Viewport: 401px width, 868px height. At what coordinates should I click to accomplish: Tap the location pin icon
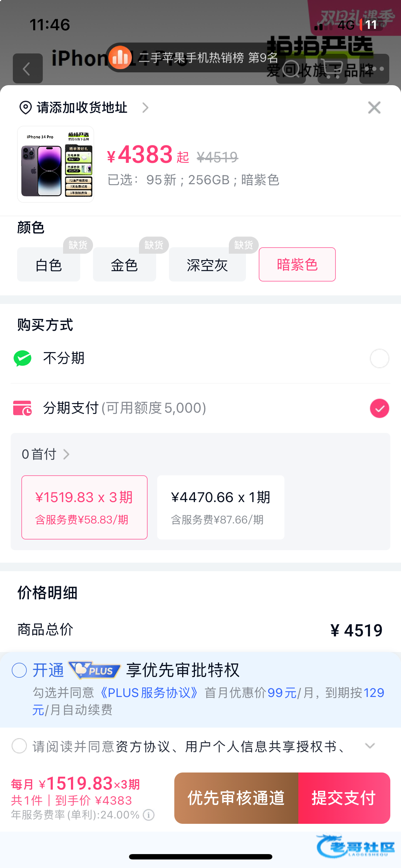pyautogui.click(x=25, y=108)
